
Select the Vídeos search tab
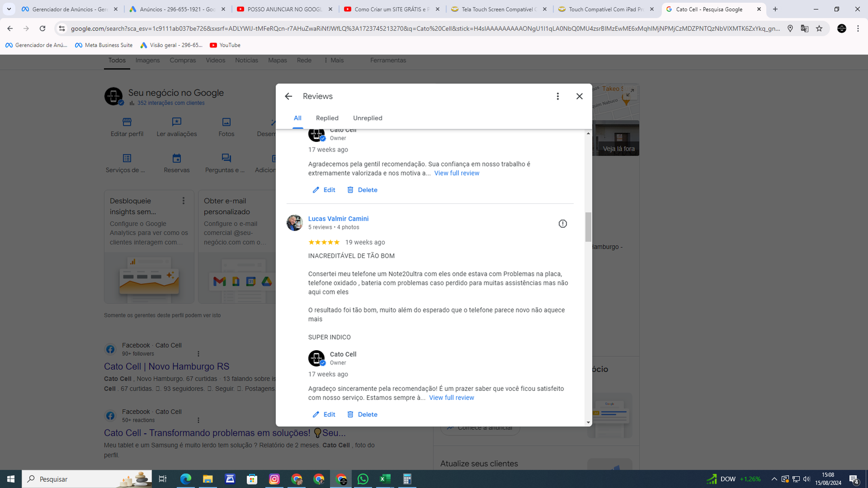(215, 60)
